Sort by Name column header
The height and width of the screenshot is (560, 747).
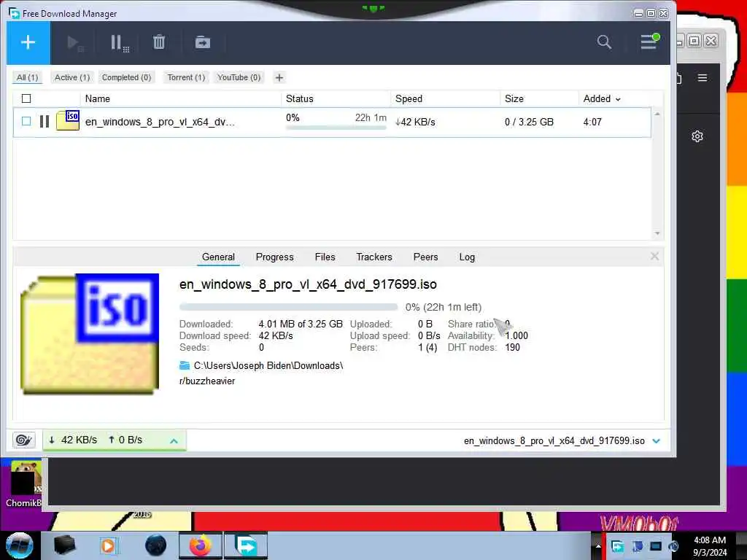(x=98, y=98)
